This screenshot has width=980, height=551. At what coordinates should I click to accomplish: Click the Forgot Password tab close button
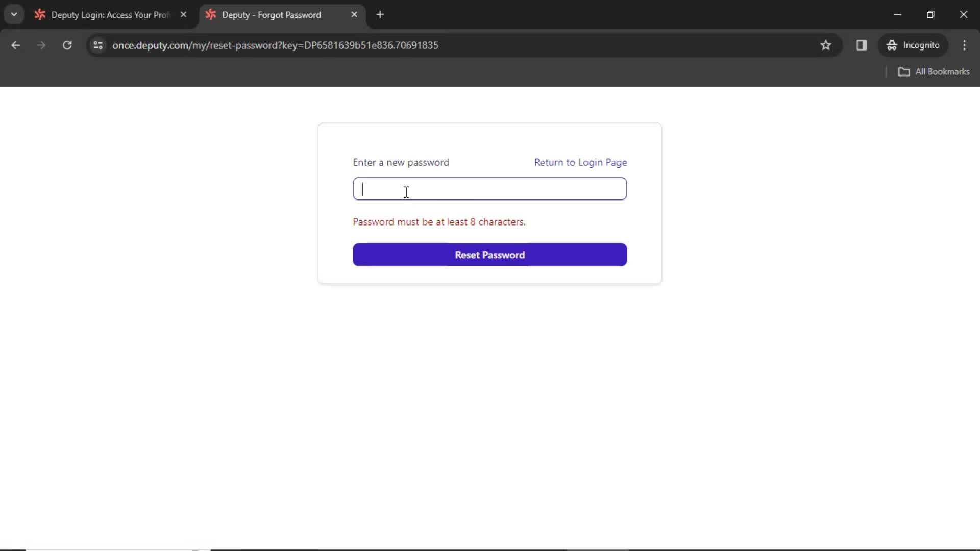coord(355,15)
